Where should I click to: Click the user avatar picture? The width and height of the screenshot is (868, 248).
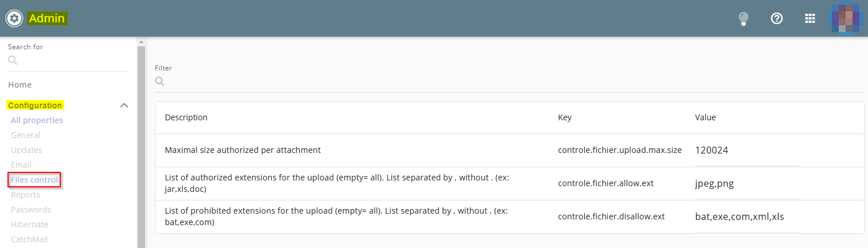(846, 18)
